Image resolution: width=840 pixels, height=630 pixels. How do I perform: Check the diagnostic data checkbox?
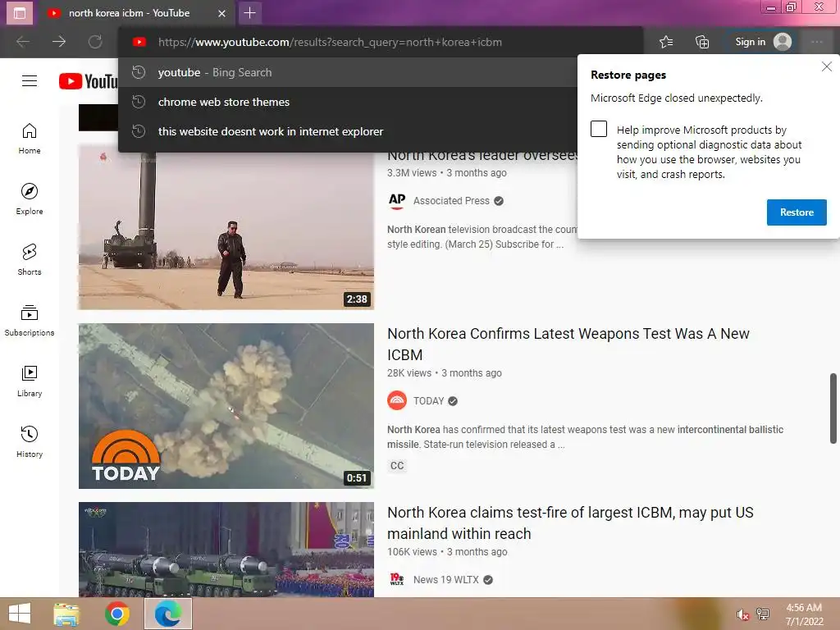click(x=599, y=129)
